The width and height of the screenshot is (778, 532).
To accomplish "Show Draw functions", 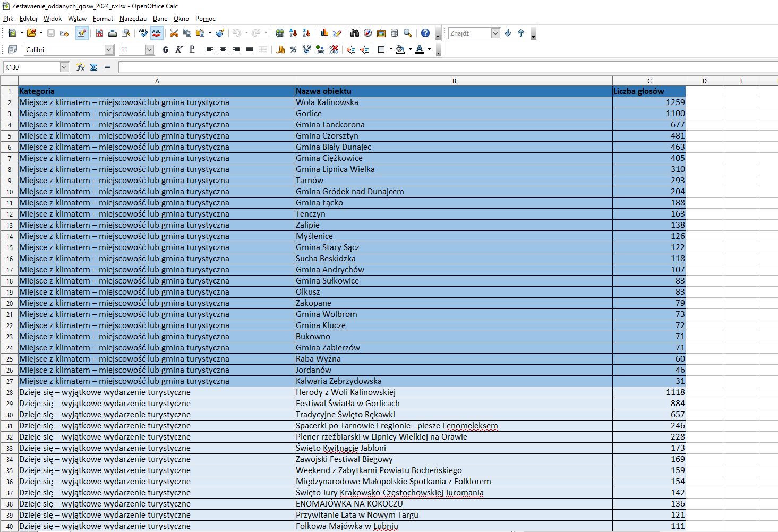I will pyautogui.click(x=337, y=33).
